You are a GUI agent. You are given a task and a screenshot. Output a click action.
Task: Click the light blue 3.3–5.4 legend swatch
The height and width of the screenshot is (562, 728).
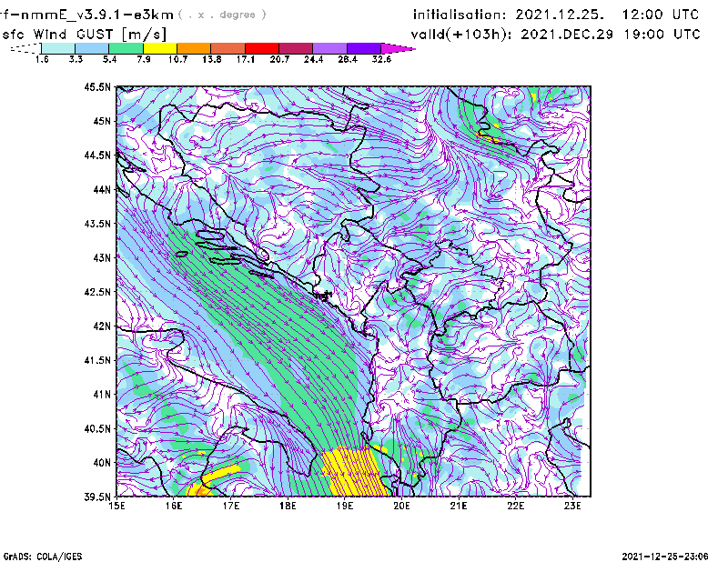92,48
